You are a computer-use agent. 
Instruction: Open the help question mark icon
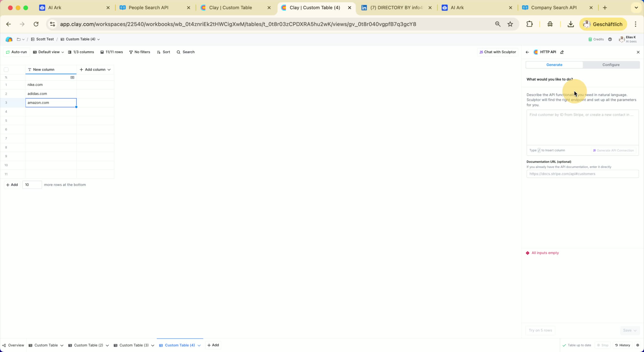click(x=610, y=39)
